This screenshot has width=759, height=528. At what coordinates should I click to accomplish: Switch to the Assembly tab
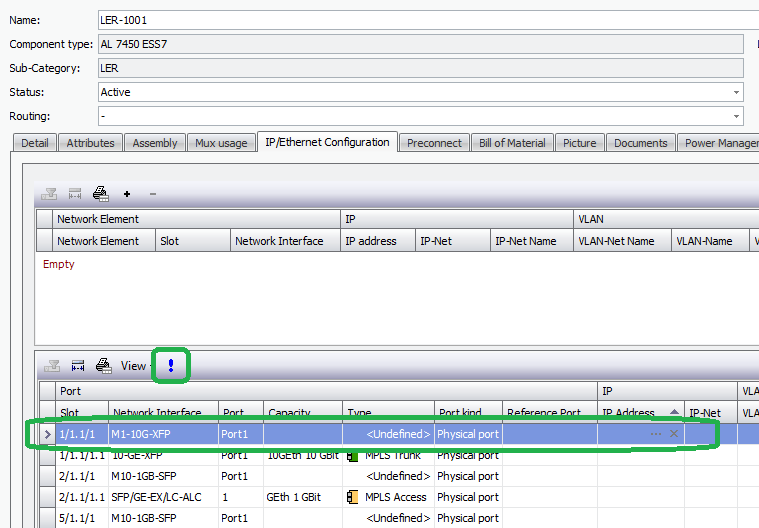pos(155,143)
